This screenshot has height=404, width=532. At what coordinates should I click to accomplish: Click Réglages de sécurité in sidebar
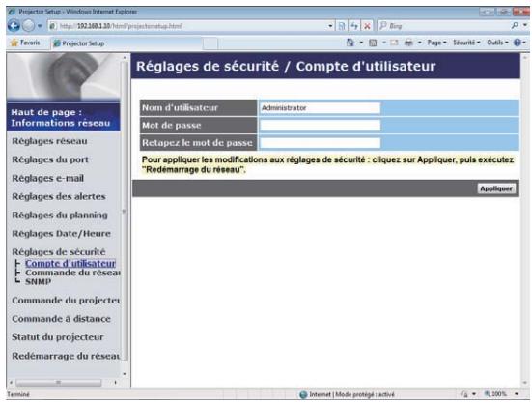59,252
